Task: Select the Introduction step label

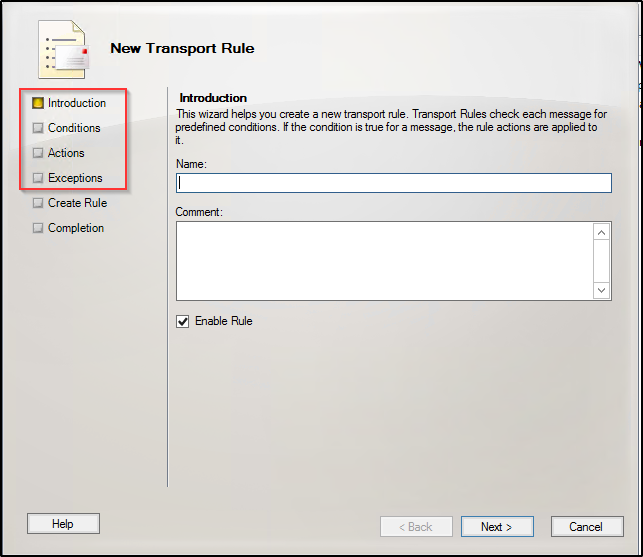Action: [x=77, y=103]
